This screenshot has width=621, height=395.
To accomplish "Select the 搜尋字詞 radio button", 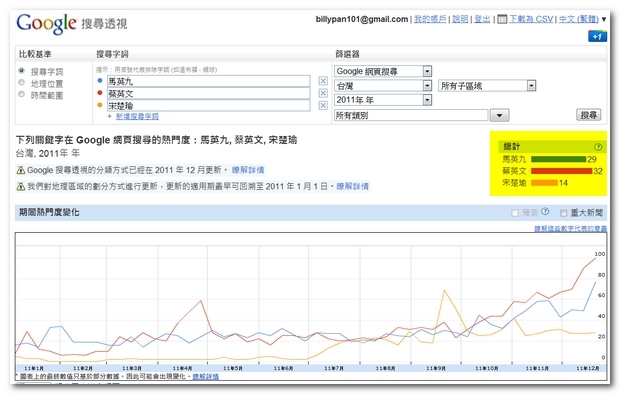I will [x=22, y=71].
